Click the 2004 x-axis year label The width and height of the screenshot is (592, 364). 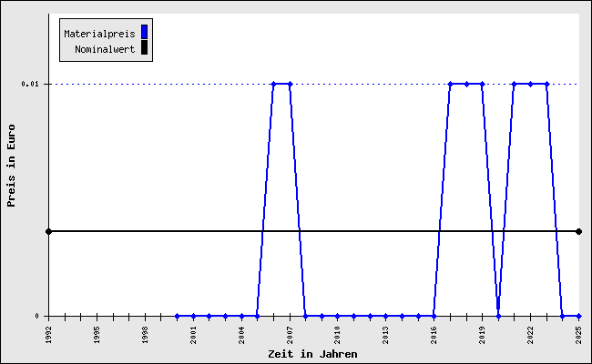coord(241,335)
